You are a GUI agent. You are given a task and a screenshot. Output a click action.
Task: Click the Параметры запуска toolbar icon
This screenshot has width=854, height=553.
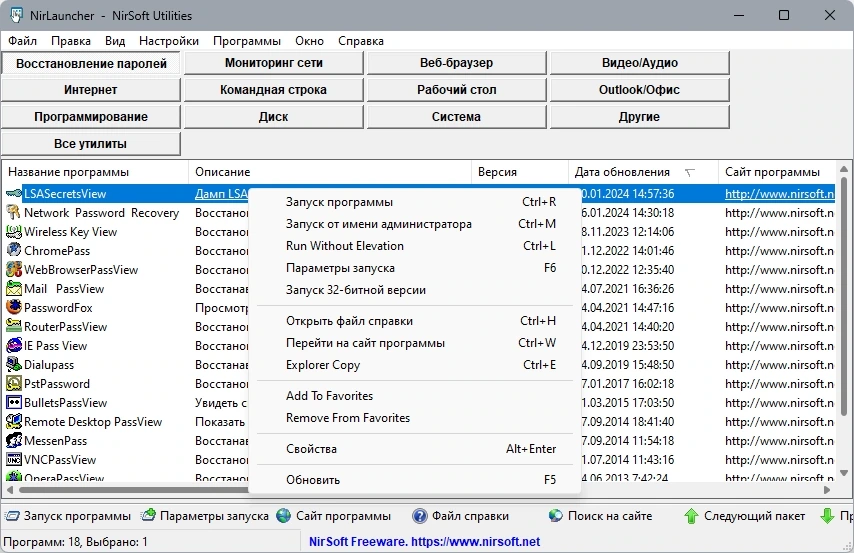148,515
